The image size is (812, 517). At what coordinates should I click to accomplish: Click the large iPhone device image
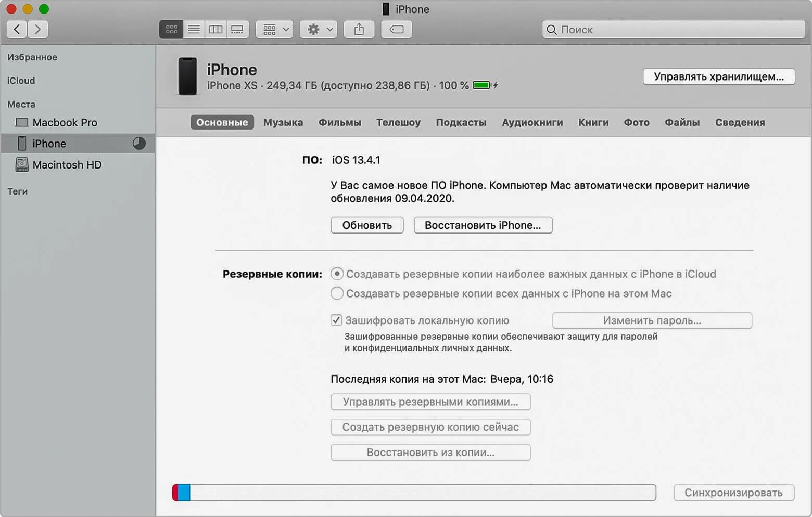pos(187,76)
